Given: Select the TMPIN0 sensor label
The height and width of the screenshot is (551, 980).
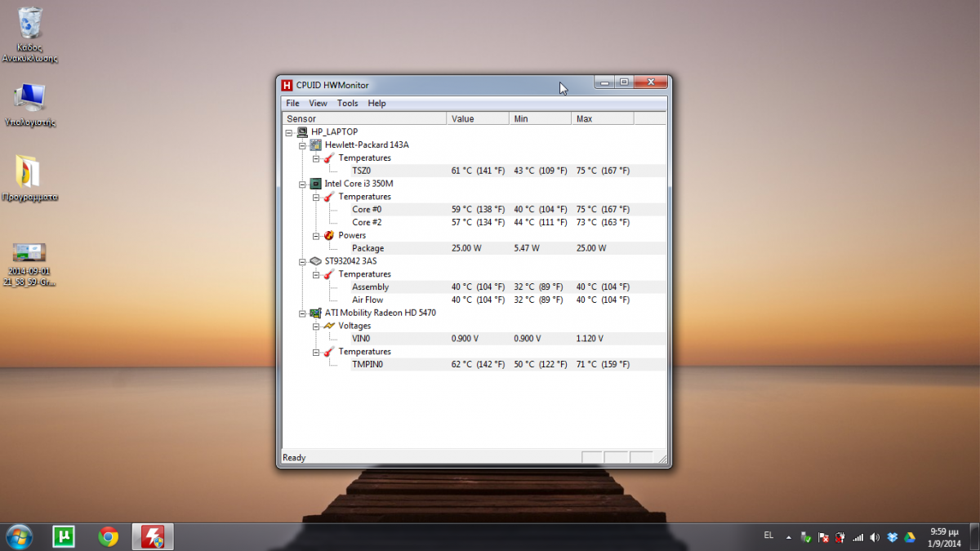Looking at the screenshot, I should coord(367,365).
